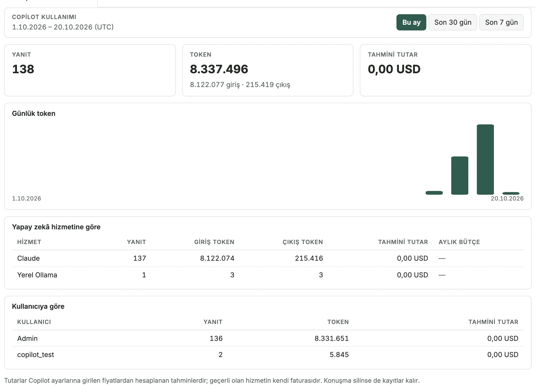The width and height of the screenshot is (536, 392).
Task: Click Claude's 215.416 output token value
Action: [x=309, y=258]
